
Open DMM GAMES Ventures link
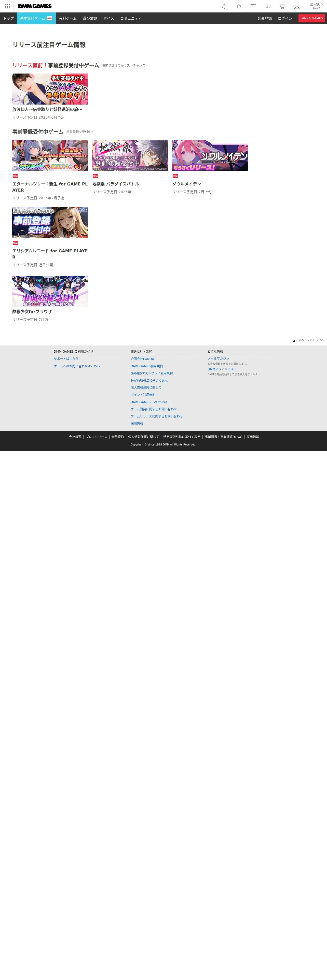(x=149, y=402)
